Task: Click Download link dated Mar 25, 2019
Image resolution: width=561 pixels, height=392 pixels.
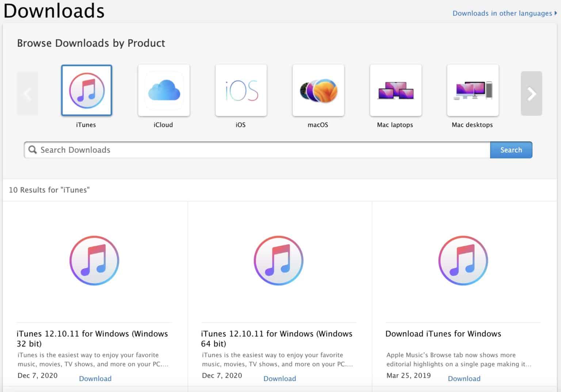Action: click(x=464, y=378)
